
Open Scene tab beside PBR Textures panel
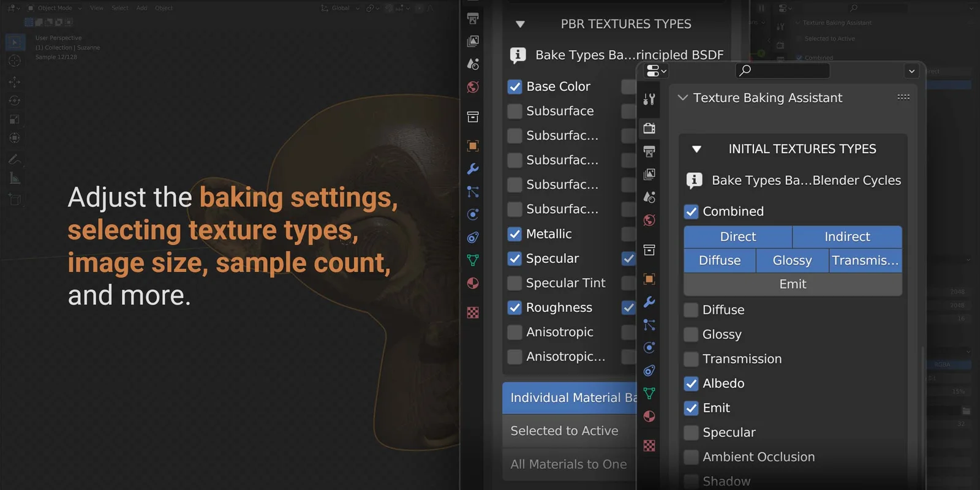coord(473,64)
